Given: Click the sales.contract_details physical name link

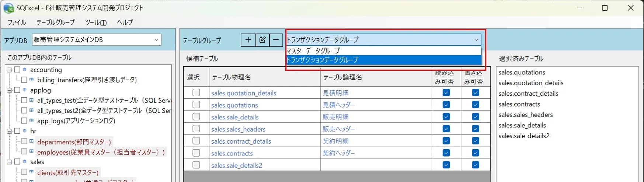Looking at the screenshot, I should (x=241, y=141).
